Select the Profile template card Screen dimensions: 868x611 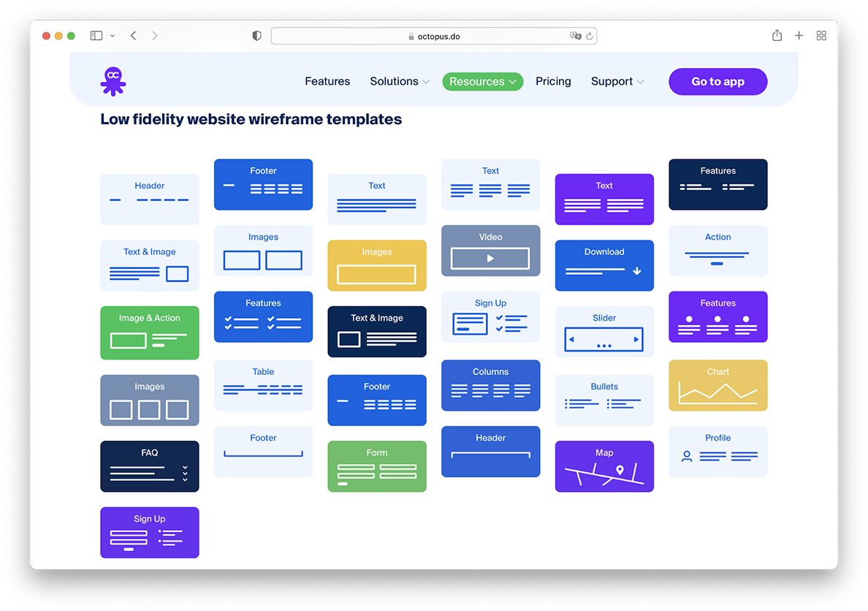click(x=718, y=452)
